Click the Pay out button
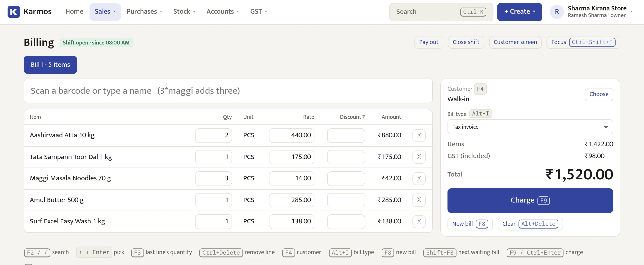Screen dimensions: 644x265 pos(429,42)
